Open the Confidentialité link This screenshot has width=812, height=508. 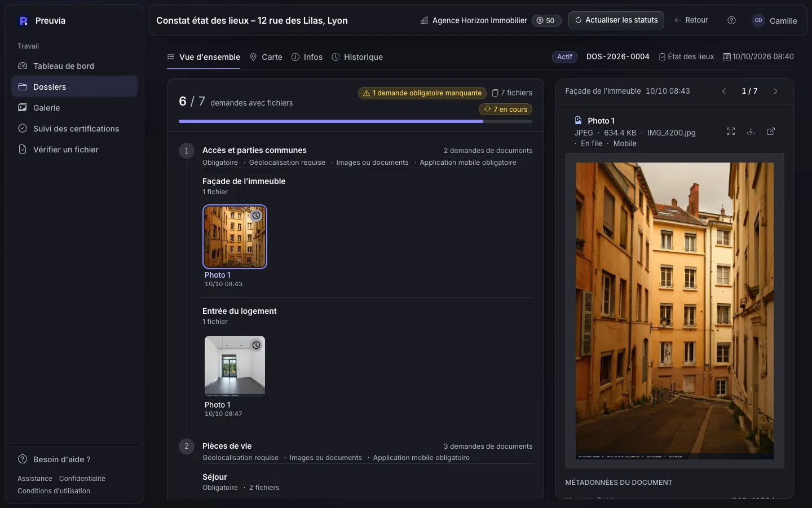[x=82, y=479]
